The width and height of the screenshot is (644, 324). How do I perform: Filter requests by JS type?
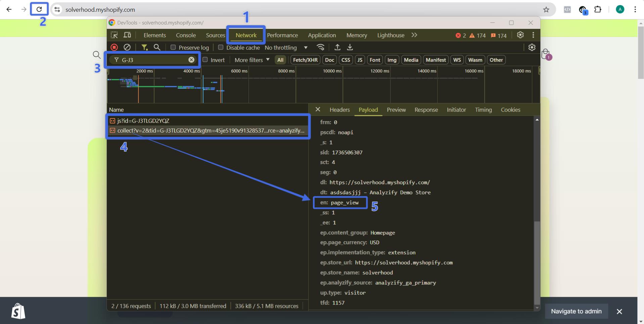360,60
